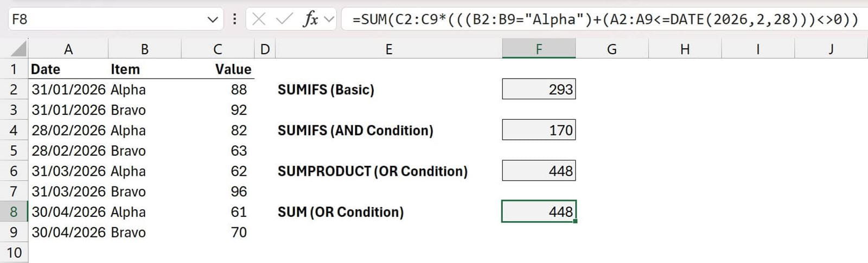The image size is (868, 263).
Task: Select row 3 header
Action: click(x=14, y=110)
